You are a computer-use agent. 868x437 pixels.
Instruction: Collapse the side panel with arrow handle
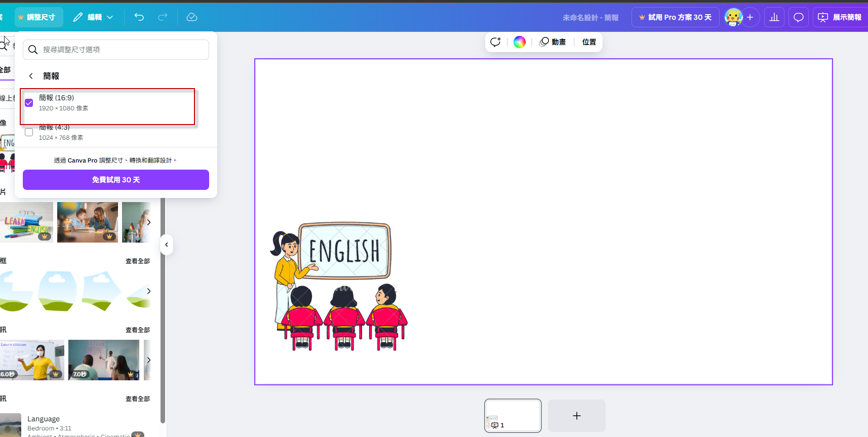tap(167, 245)
